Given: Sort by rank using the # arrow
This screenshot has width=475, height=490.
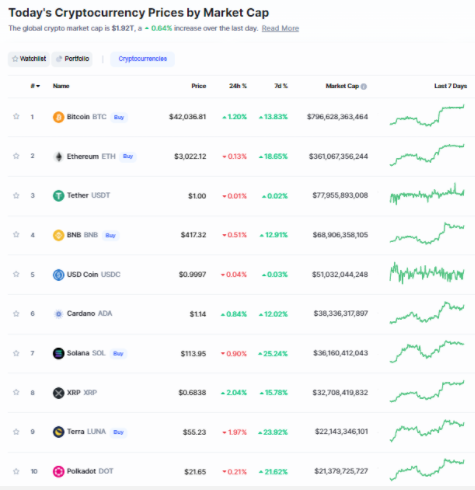Looking at the screenshot, I should (x=35, y=86).
